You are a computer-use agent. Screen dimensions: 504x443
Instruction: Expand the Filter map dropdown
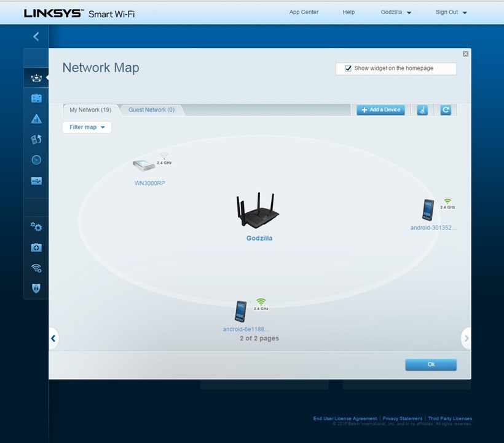(x=87, y=127)
